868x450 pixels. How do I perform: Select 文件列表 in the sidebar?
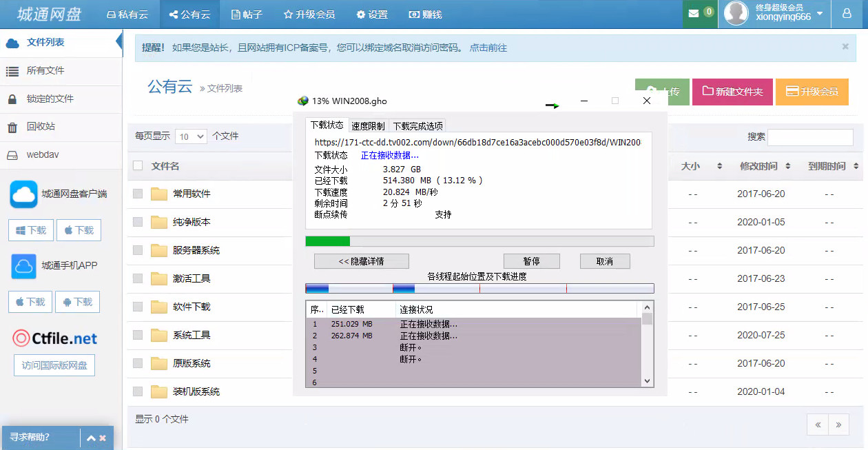point(61,43)
